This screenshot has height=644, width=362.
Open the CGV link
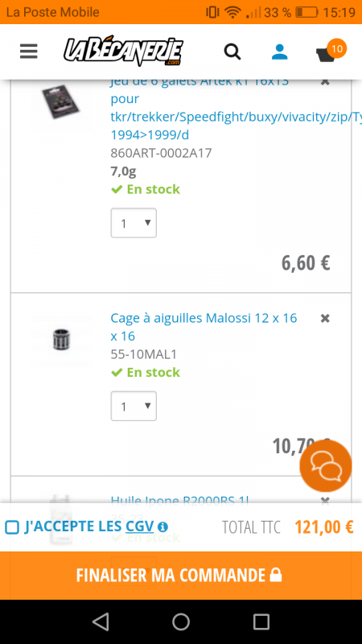click(x=139, y=526)
